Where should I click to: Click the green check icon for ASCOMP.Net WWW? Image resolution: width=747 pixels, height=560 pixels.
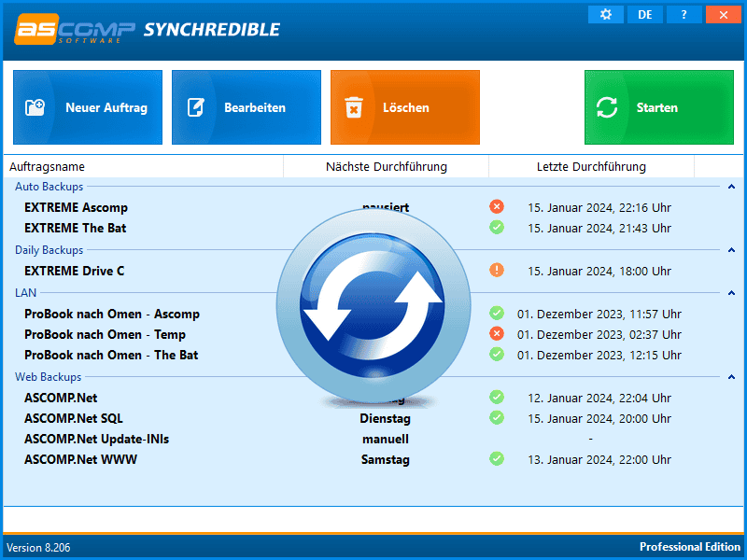point(497,458)
